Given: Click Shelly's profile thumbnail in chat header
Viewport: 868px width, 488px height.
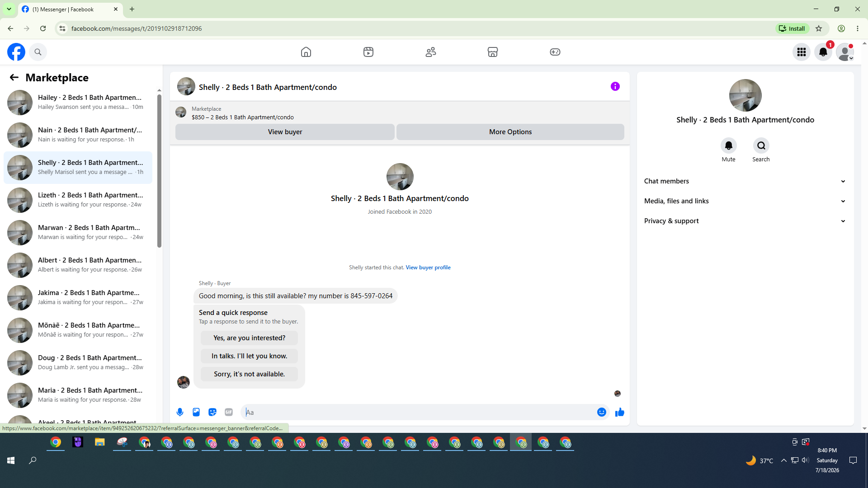Looking at the screenshot, I should [x=186, y=86].
